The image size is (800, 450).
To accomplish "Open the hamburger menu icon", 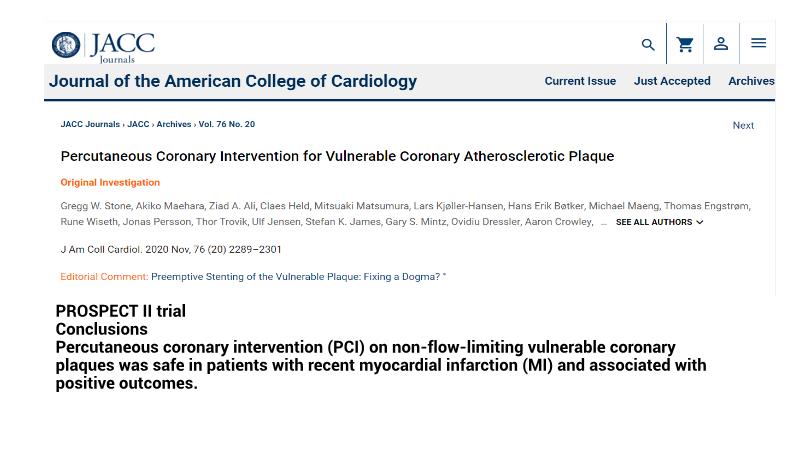I will [x=758, y=44].
